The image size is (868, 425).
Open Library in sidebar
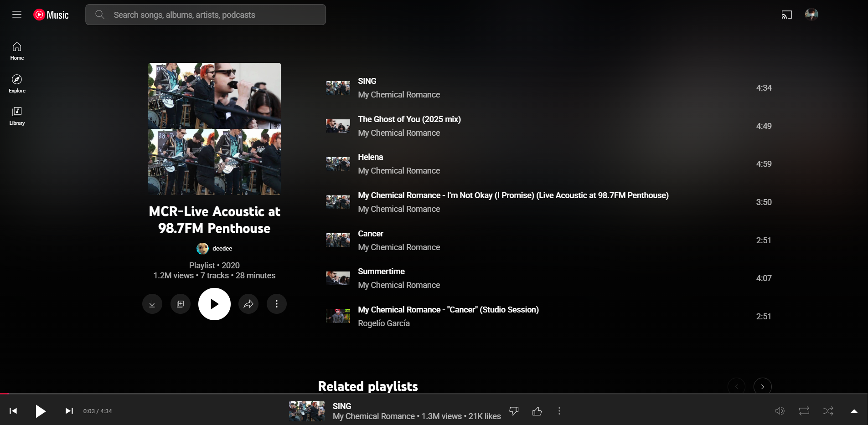click(x=17, y=116)
